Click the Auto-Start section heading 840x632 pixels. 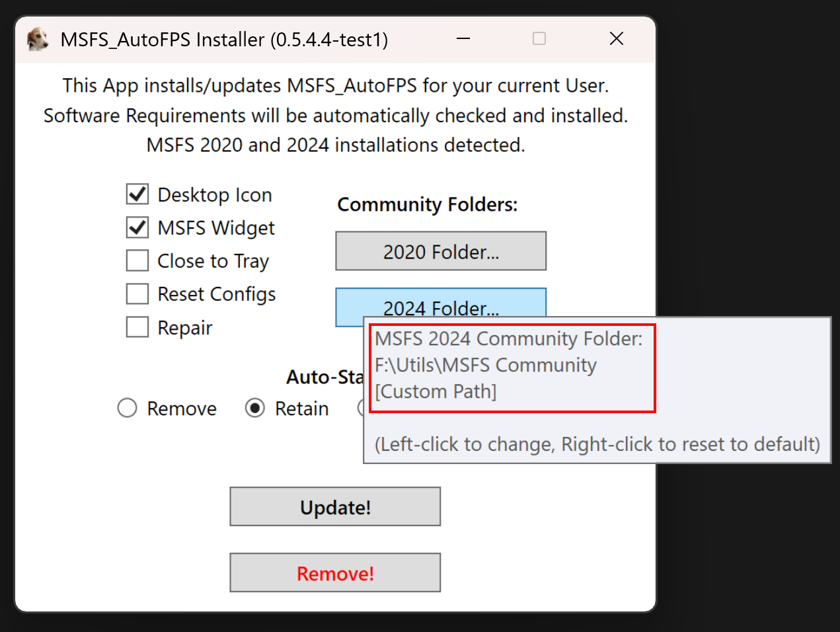pos(325,377)
